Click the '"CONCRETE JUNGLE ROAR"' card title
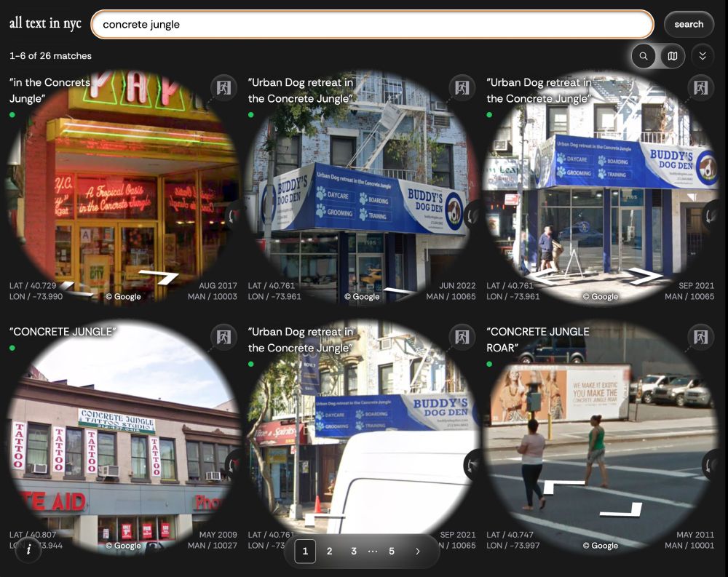Screen dimensions: 728x577 point(538,340)
